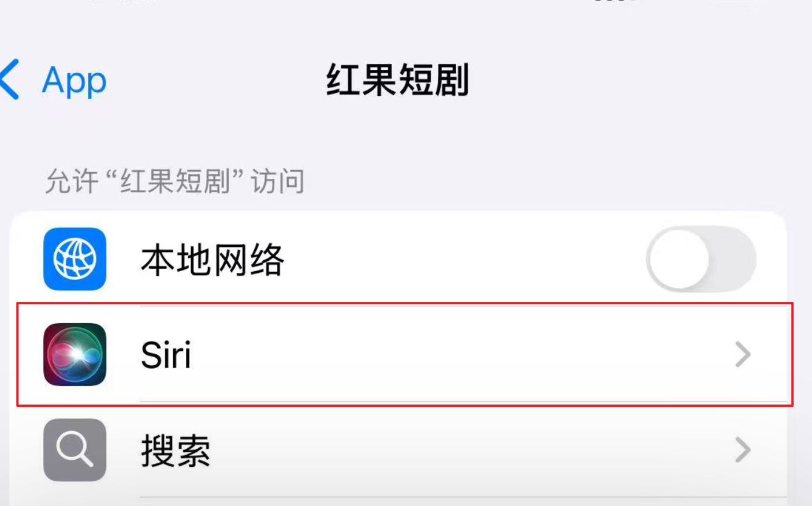Click the 红果短剧 page title
The width and height of the screenshot is (812, 506).
[397, 80]
